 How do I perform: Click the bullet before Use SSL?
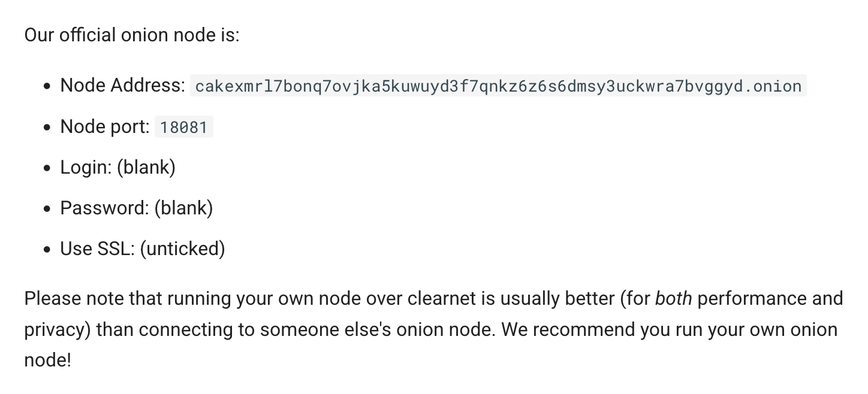coord(47,249)
